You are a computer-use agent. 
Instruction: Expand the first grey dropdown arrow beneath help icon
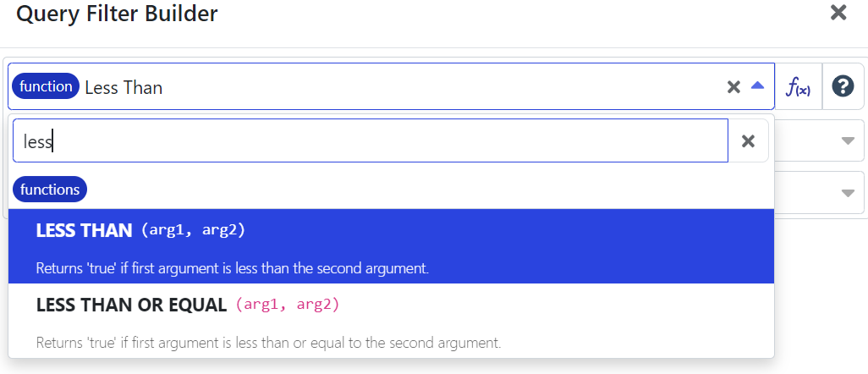pyautogui.click(x=848, y=141)
